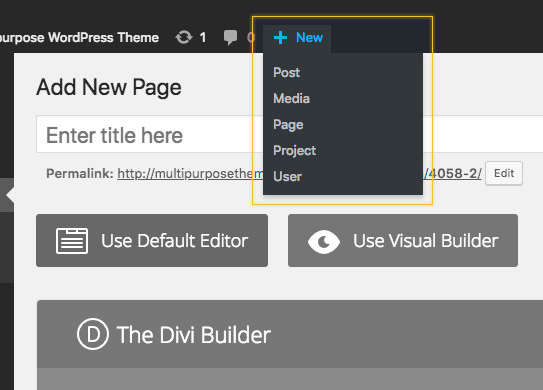Click The Divi Builder panel header
The height and width of the screenshot is (390, 543).
(290, 334)
